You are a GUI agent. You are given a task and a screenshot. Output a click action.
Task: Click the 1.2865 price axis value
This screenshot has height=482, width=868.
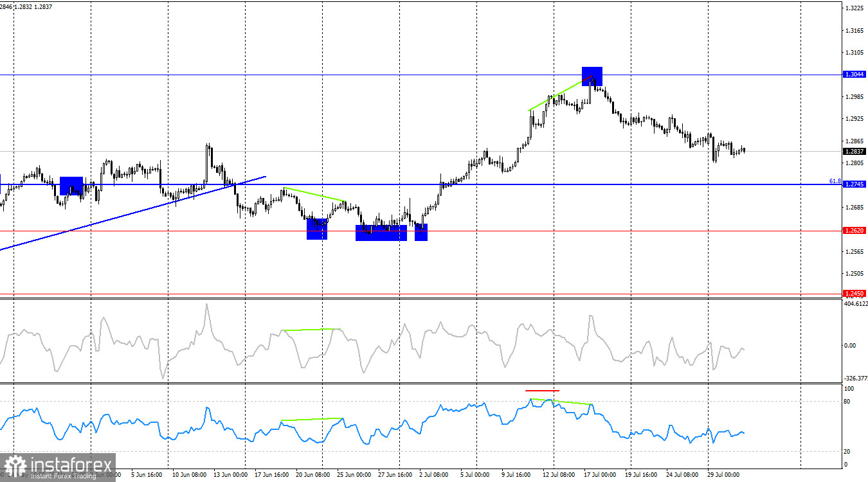tap(854, 141)
